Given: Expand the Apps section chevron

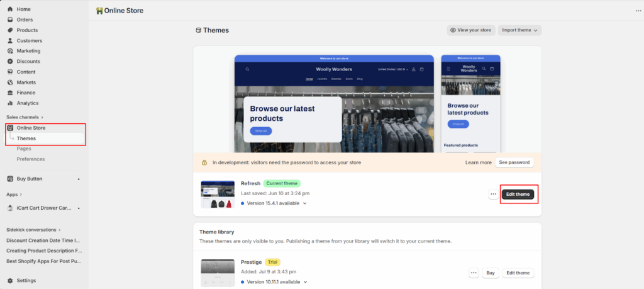Looking at the screenshot, I should tap(21, 195).
